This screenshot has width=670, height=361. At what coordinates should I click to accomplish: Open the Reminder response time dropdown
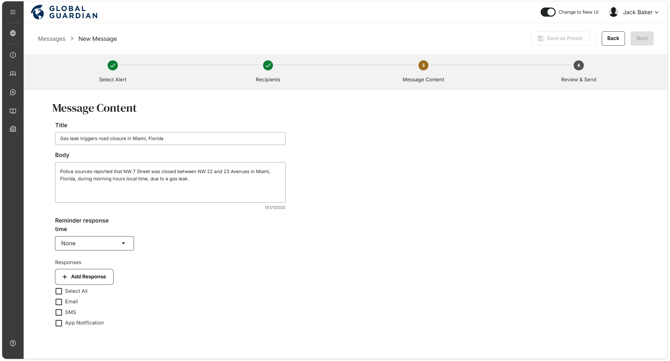coord(94,244)
